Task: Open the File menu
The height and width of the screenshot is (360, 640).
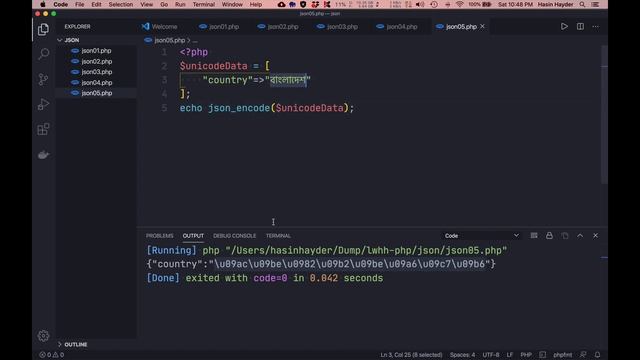Action: point(80,4)
